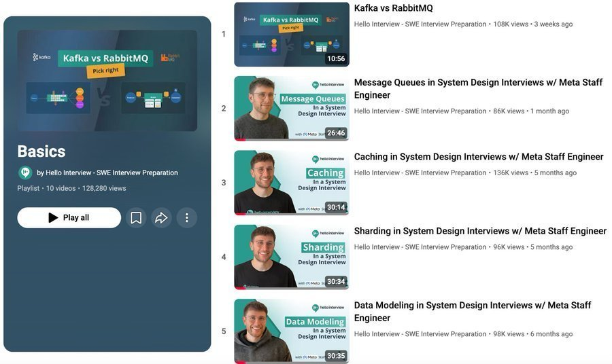
Task: Click '136K views • 5 months ago' text
Action: coord(534,172)
